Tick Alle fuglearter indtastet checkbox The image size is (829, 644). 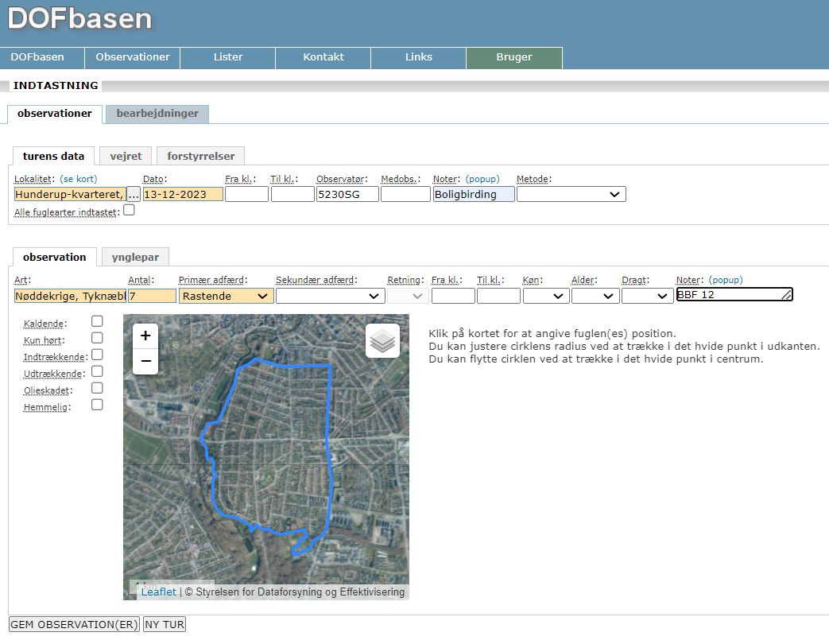click(129, 211)
